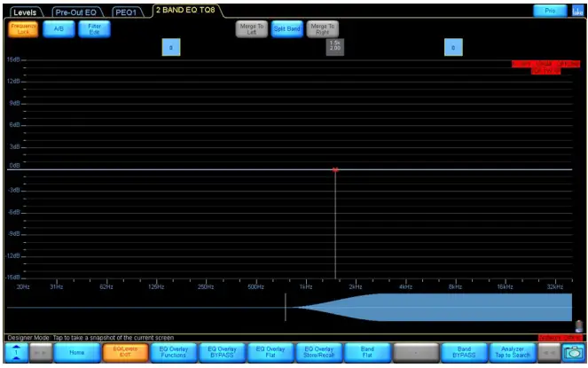The width and height of the screenshot is (588, 368).
Task: Go to Home
Action: (77, 353)
